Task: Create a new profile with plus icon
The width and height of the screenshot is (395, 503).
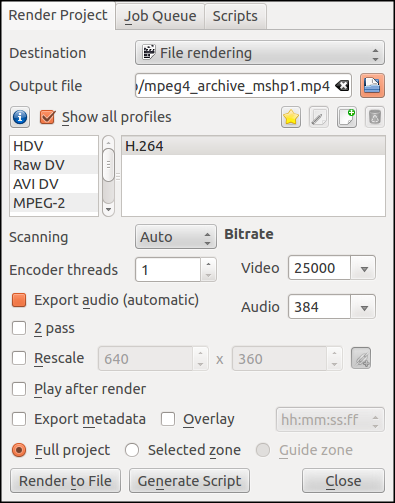Action: click(347, 117)
